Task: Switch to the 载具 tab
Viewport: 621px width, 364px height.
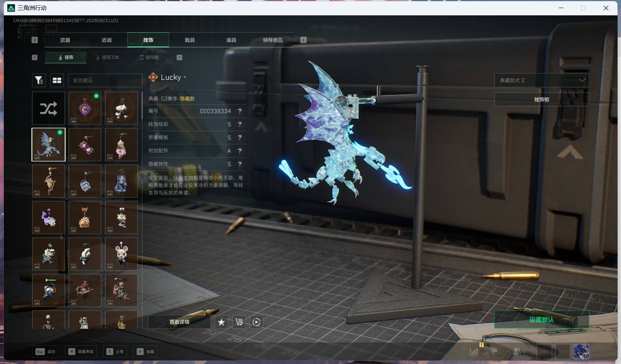Action: (189, 40)
